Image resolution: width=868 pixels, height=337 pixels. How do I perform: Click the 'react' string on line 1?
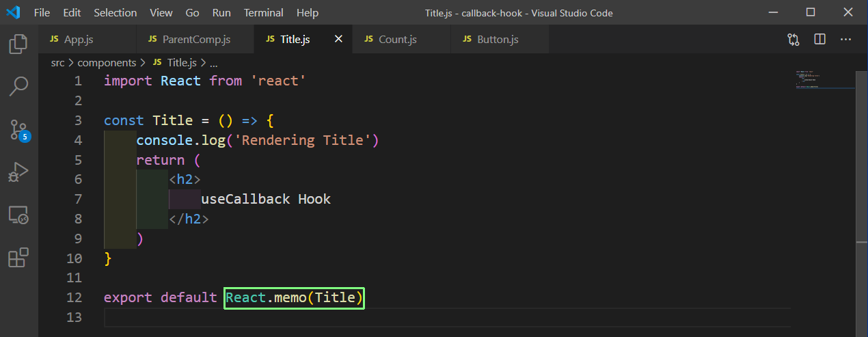coord(278,81)
